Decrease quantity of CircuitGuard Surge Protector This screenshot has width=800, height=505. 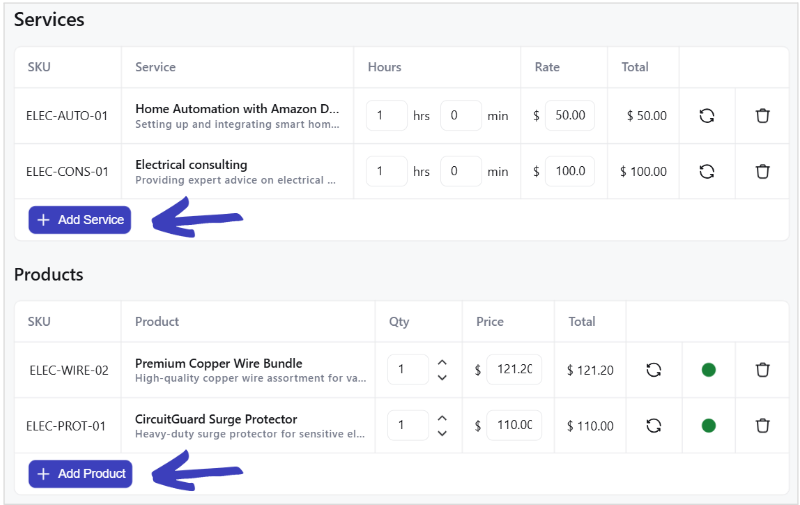point(442,433)
